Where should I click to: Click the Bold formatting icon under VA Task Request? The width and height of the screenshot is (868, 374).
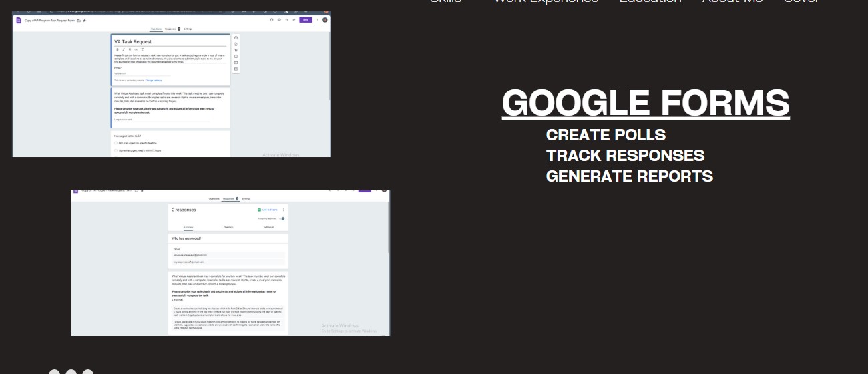coord(117,49)
